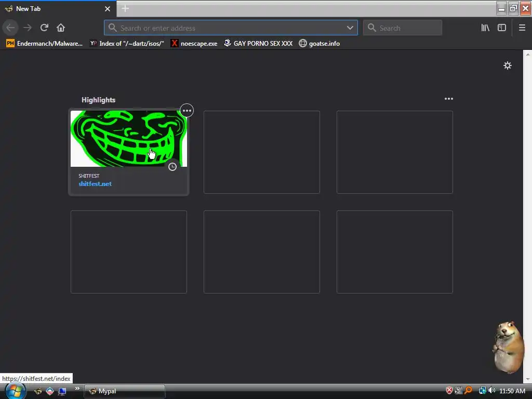Switch to the Mypal taskbar button

[x=125, y=391]
